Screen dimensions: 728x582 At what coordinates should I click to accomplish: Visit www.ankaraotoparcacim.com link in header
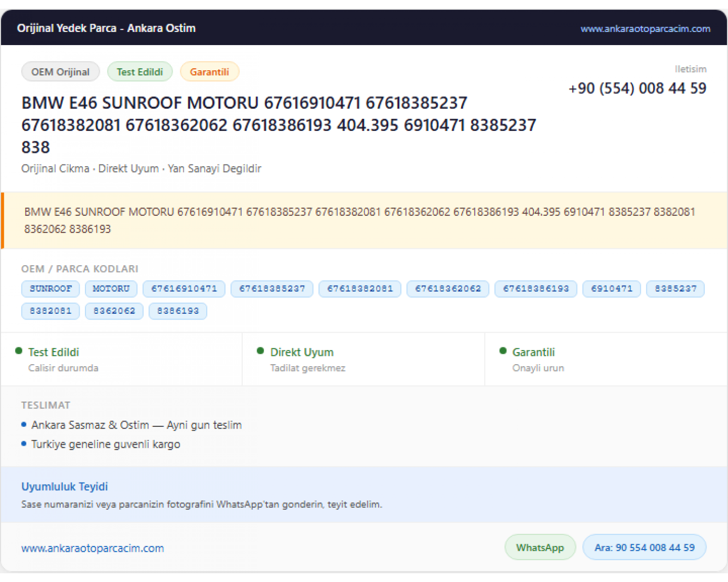point(645,29)
